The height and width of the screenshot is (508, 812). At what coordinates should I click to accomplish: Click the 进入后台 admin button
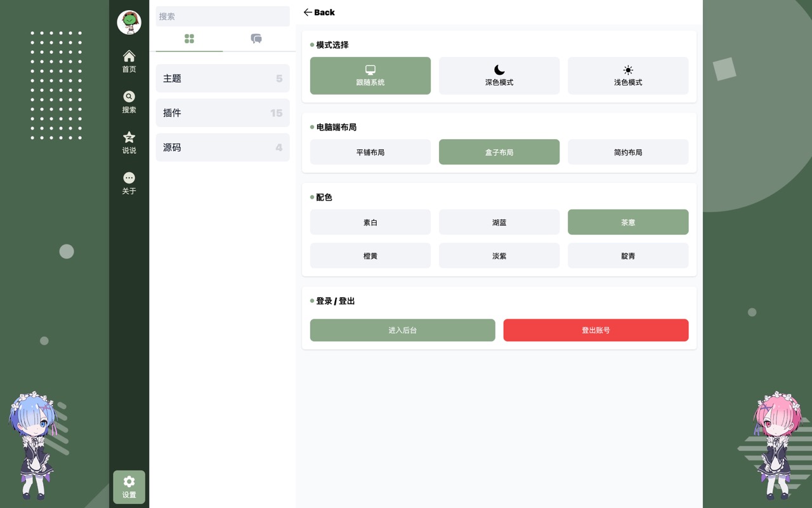(x=403, y=330)
